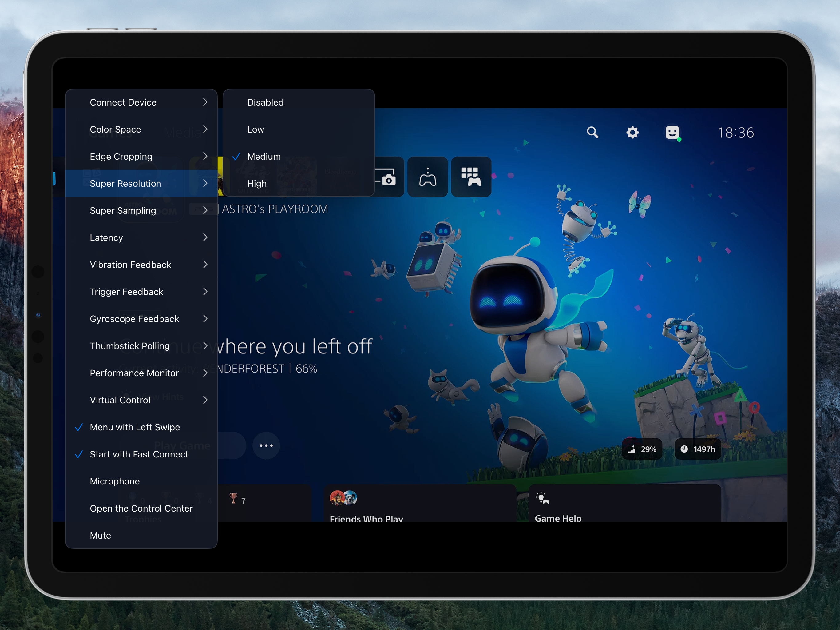Expand the Super Sampling submenu
The width and height of the screenshot is (840, 630).
pyautogui.click(x=141, y=210)
